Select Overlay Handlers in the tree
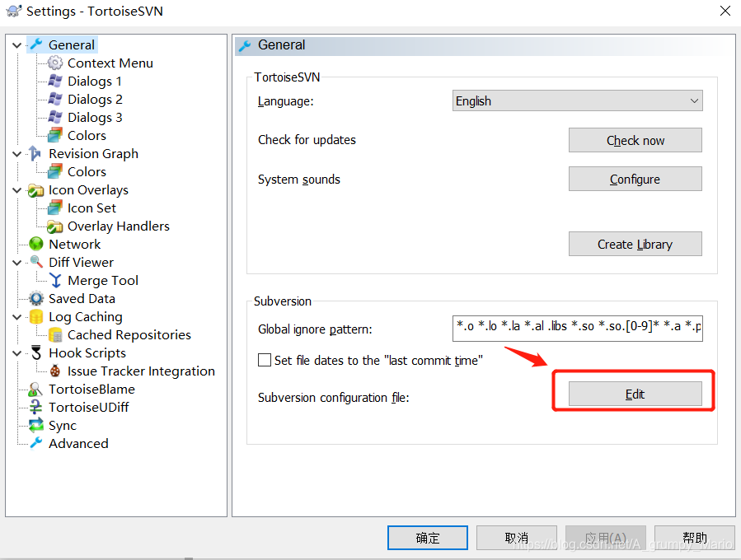The width and height of the screenshot is (741, 560). point(118,226)
